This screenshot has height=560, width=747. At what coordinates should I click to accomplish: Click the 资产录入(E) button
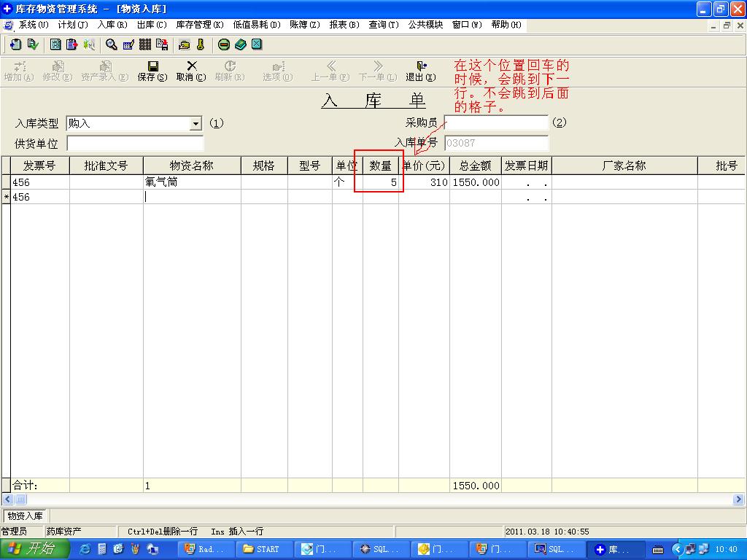click(x=105, y=71)
